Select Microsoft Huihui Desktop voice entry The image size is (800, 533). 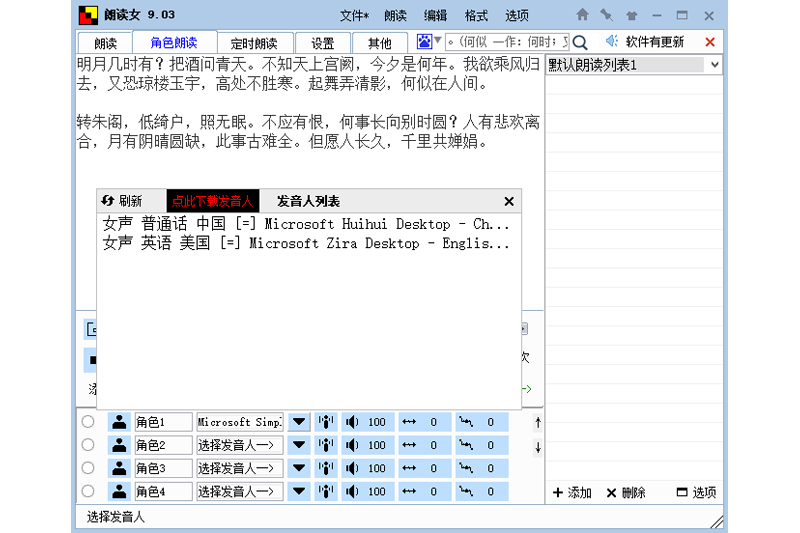306,224
